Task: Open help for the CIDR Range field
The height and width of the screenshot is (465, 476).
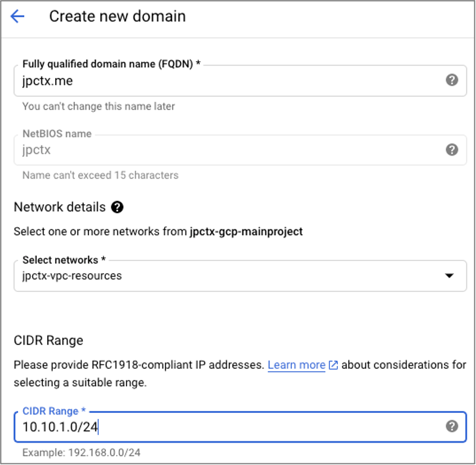Action: tap(452, 426)
